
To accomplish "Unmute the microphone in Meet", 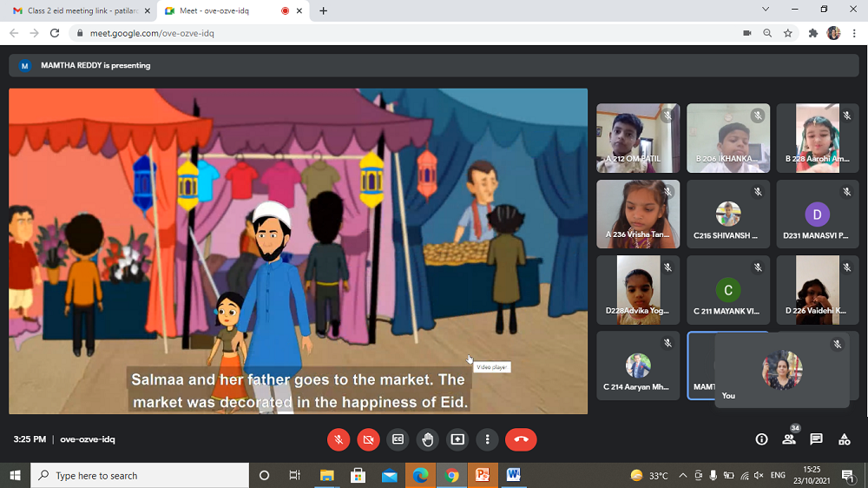I will click(x=339, y=439).
